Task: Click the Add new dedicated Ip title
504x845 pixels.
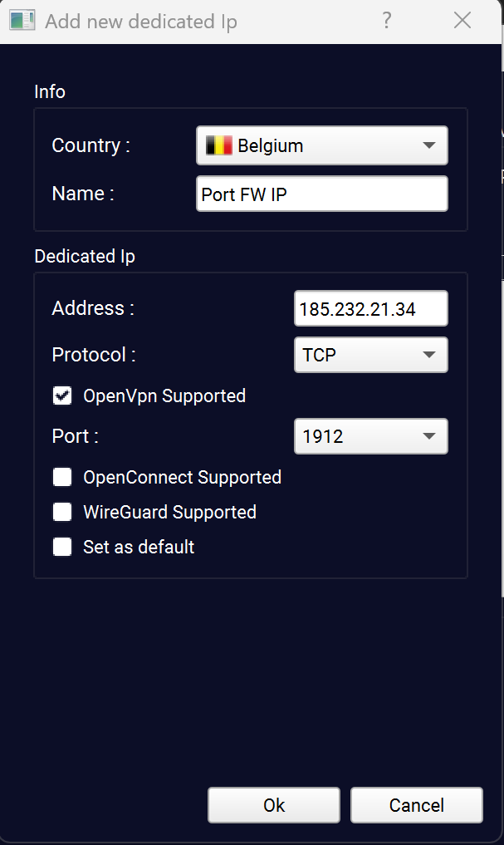Action: [x=139, y=20]
